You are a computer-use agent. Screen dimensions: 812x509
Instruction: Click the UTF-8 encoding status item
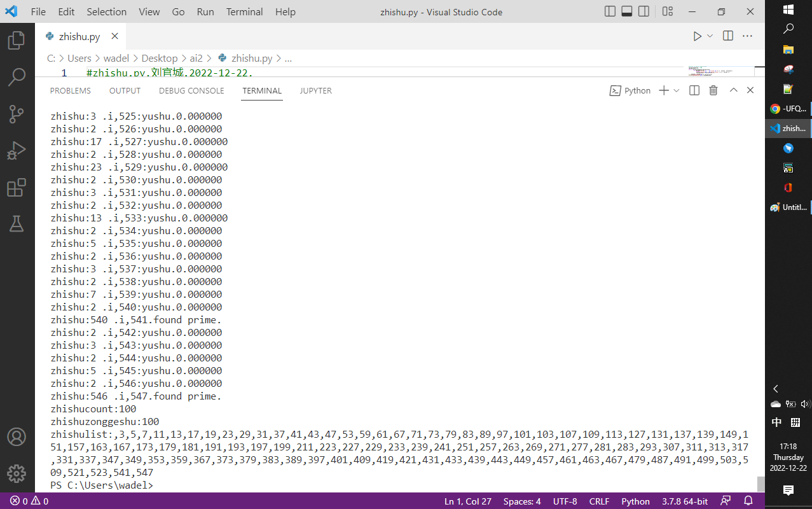(565, 501)
